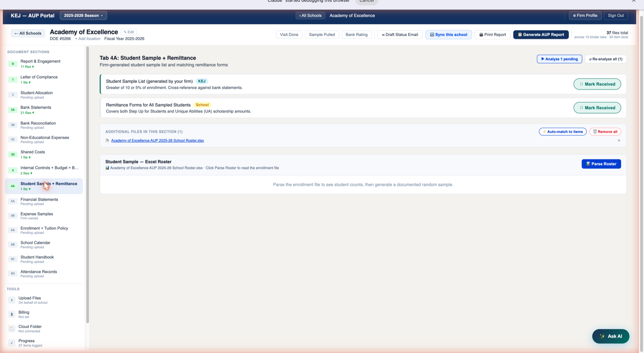
Task: Click the Upload Files tool icon
Action: coord(12,300)
